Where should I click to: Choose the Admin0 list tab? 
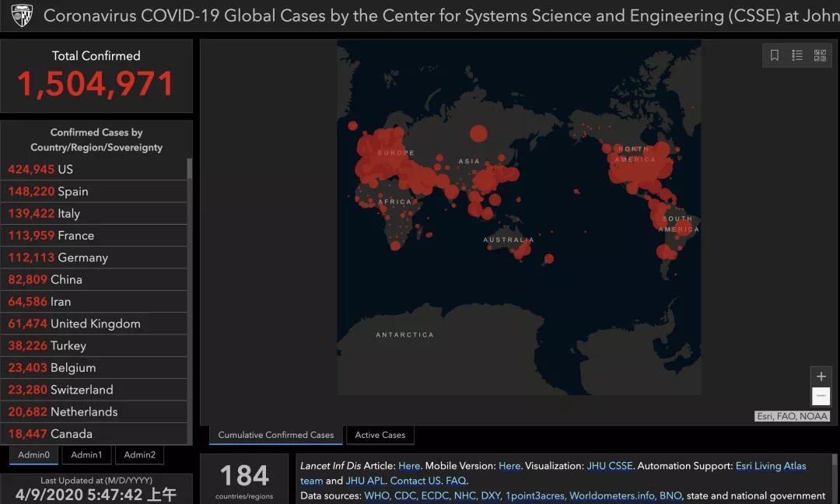[34, 455]
